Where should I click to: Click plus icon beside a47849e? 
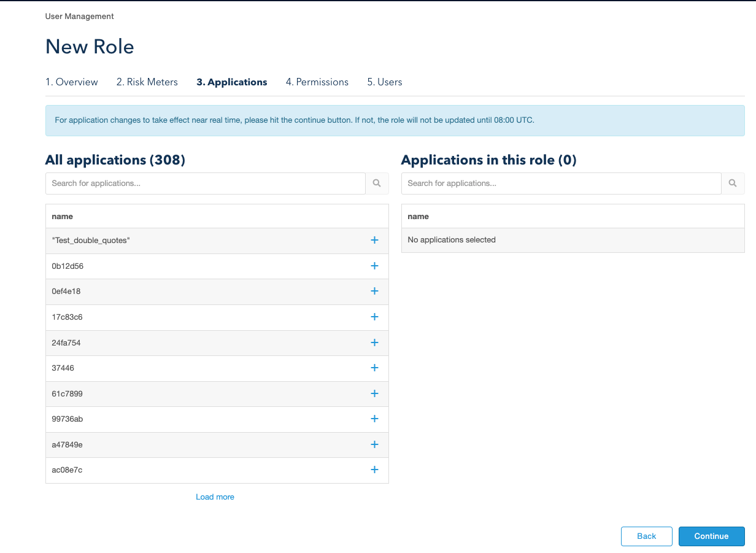pyautogui.click(x=374, y=445)
